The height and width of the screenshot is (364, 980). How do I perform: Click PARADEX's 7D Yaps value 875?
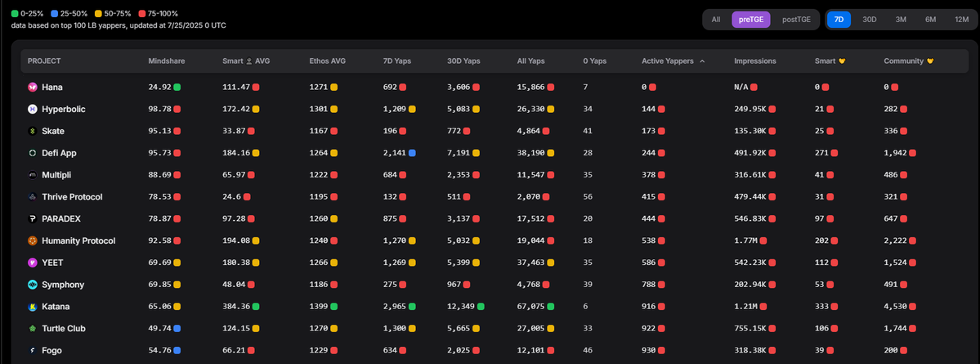[390, 219]
